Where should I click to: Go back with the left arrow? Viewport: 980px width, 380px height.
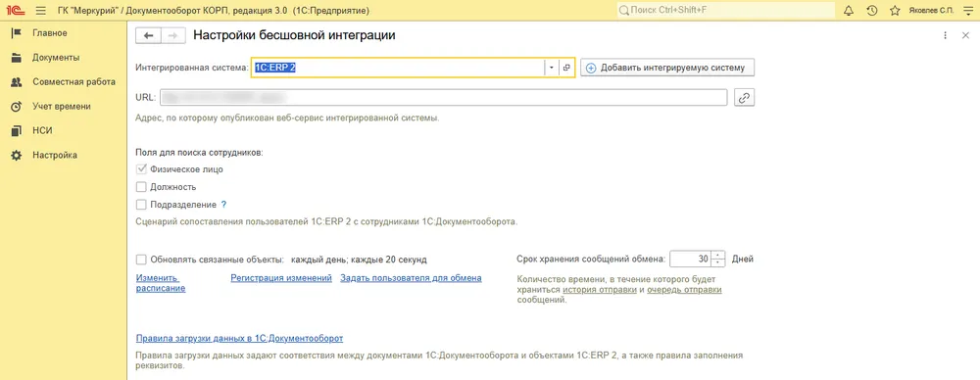[x=148, y=35]
